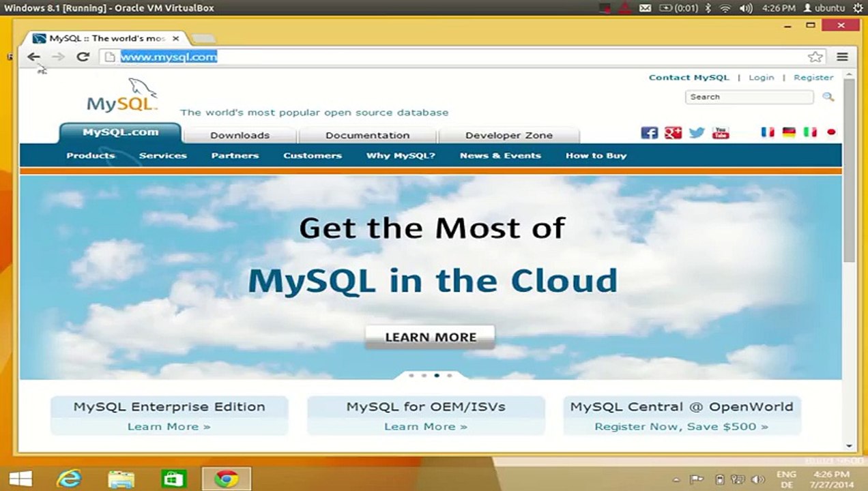The width and height of the screenshot is (868, 491).
Task: Open the Chrome hamburger menu
Action: point(842,57)
